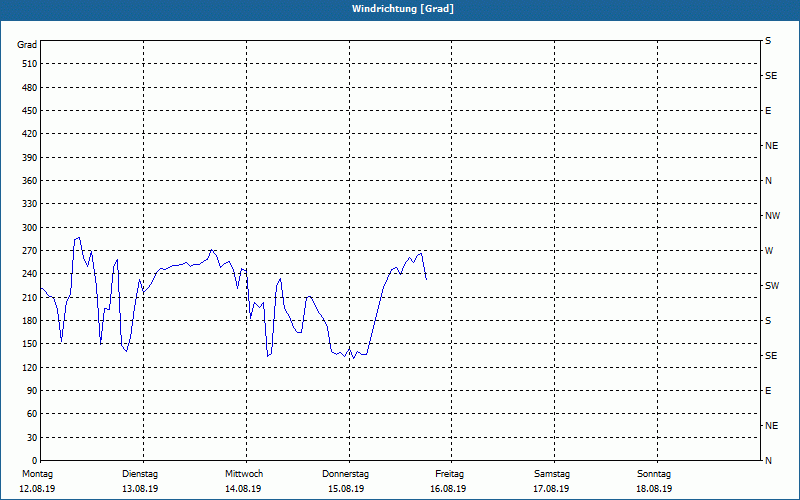Viewport: 800px width, 500px height.
Task: Click the 390 degree axis label
Action: (x=29, y=157)
